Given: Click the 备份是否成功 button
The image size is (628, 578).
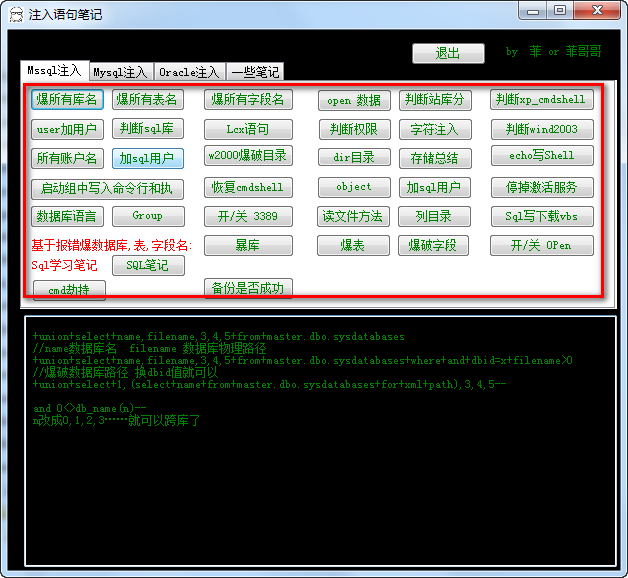Looking at the screenshot, I should 248,288.
